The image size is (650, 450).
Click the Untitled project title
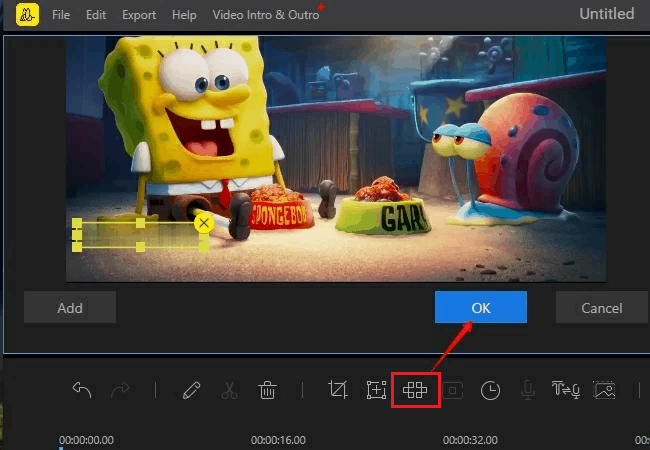click(606, 14)
